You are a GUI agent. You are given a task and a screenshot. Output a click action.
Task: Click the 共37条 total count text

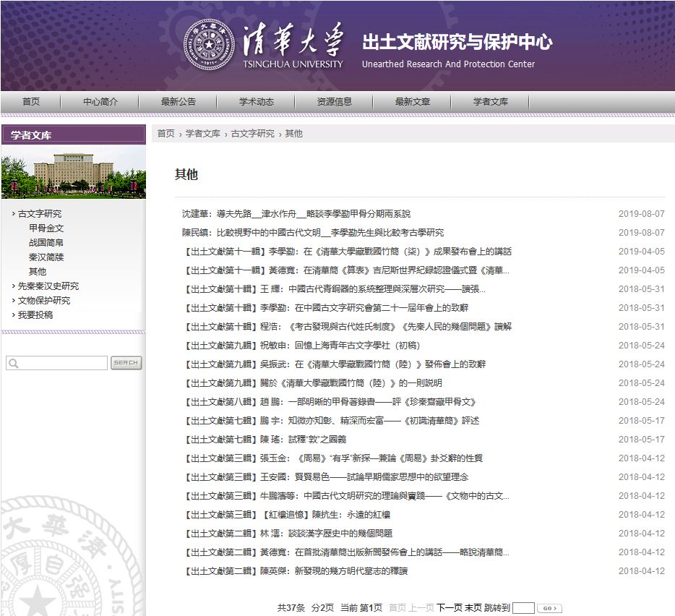click(x=291, y=608)
